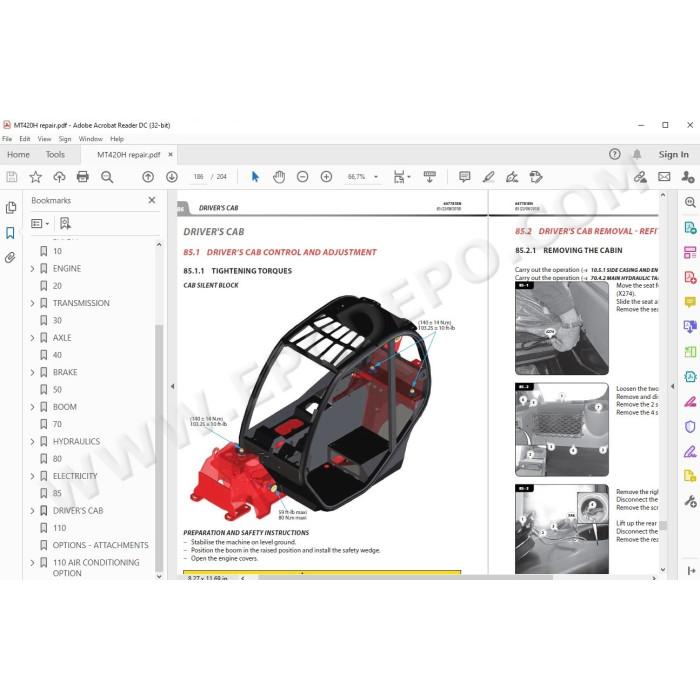This screenshot has width=700, height=700.
Task: Select the bookmark labeled 85
Action: (57, 493)
